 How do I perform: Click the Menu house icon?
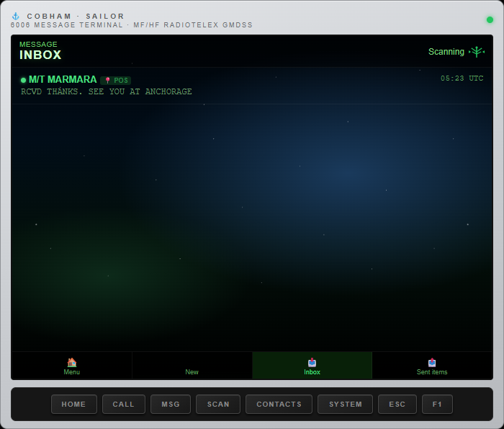click(72, 363)
